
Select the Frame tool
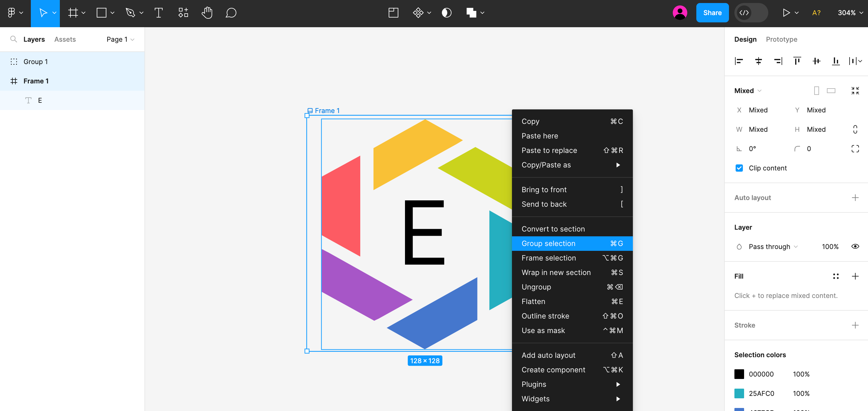pyautogui.click(x=73, y=13)
